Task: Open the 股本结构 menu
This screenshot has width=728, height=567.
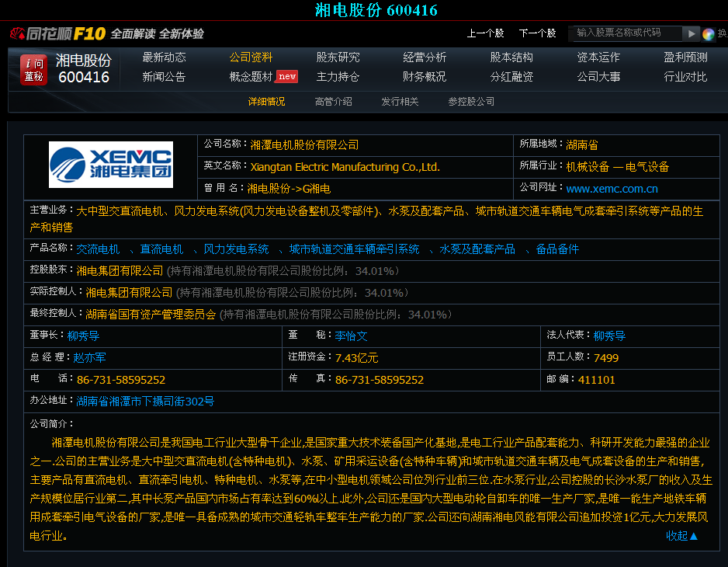Action: pos(511,57)
